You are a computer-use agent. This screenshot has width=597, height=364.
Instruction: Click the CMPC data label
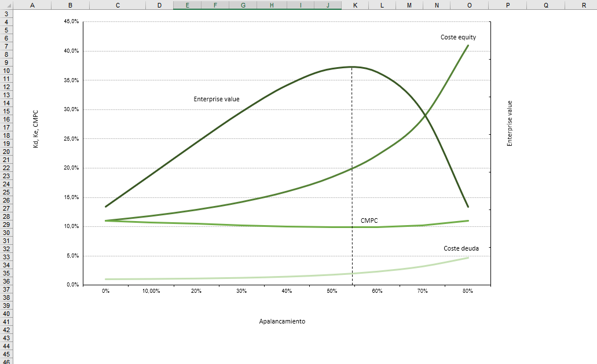tap(369, 220)
